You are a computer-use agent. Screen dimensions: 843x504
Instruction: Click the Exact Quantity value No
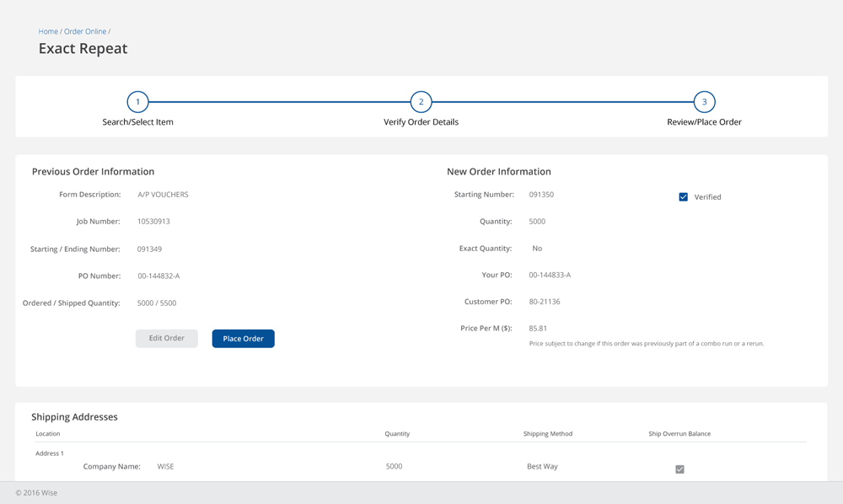[x=537, y=249]
